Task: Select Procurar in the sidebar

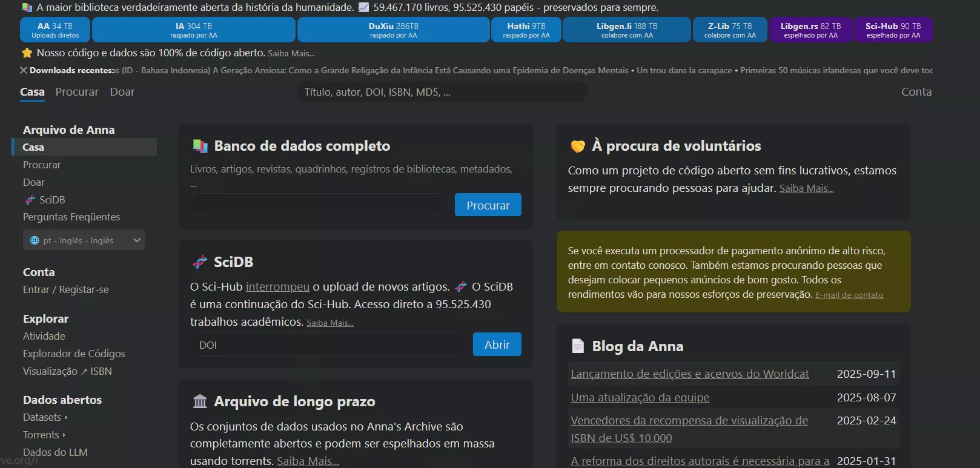Action: pos(42,165)
